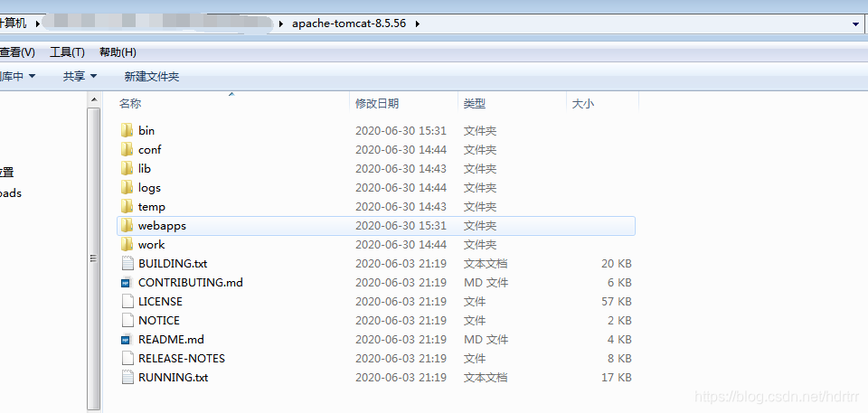Click the 20 KB size of BUILDING.txt
This screenshot has height=413, width=868.
617,264
